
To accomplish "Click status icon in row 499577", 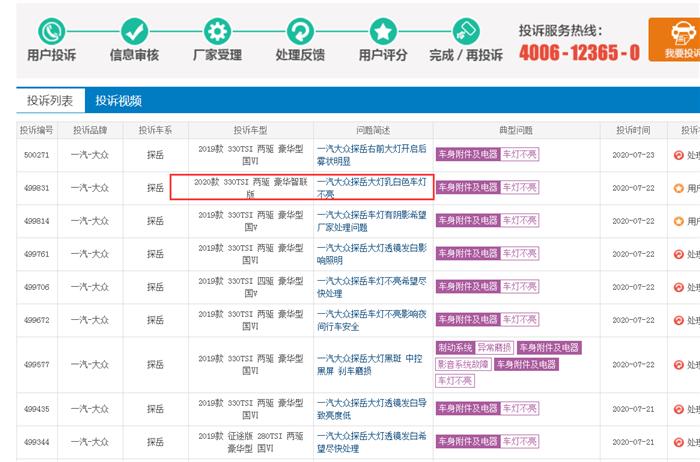I will (x=679, y=365).
